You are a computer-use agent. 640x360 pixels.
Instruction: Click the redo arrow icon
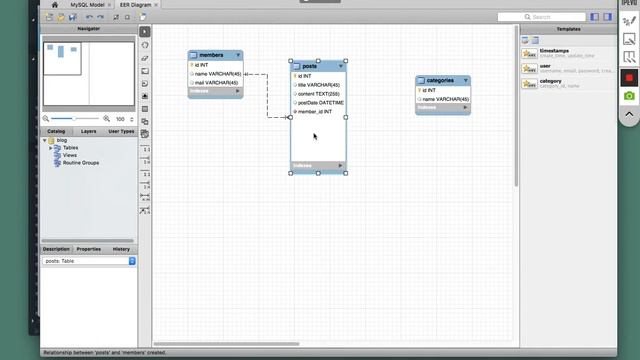[x=100, y=17]
